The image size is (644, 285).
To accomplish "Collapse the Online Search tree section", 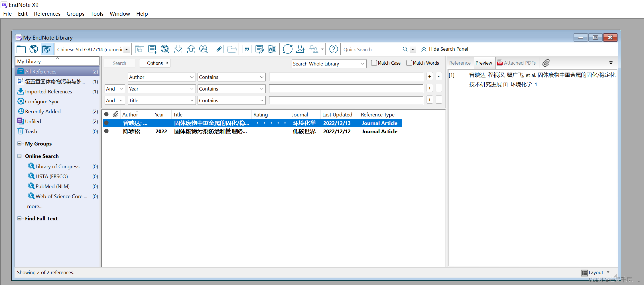I will tap(19, 156).
